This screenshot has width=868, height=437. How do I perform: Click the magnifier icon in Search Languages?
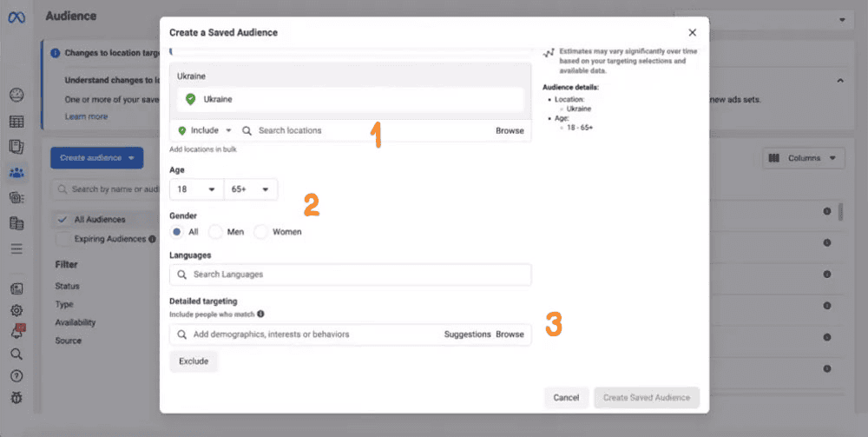pyautogui.click(x=181, y=275)
